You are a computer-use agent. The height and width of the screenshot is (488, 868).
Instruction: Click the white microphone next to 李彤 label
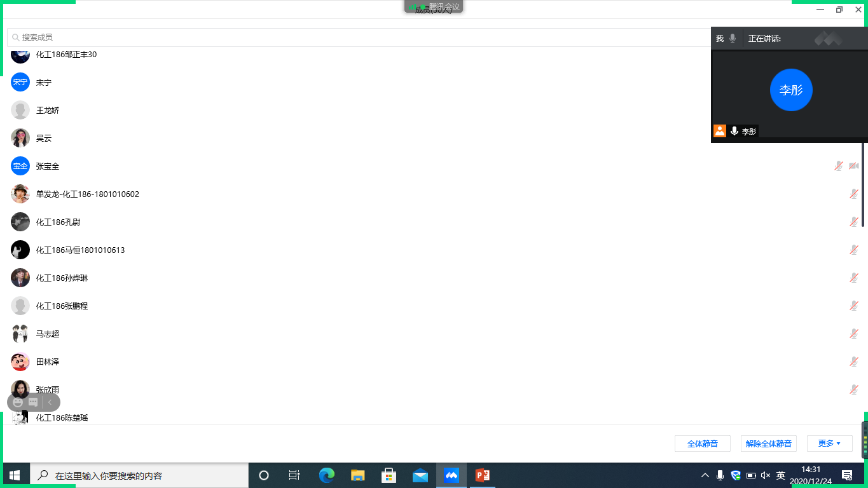coord(734,131)
